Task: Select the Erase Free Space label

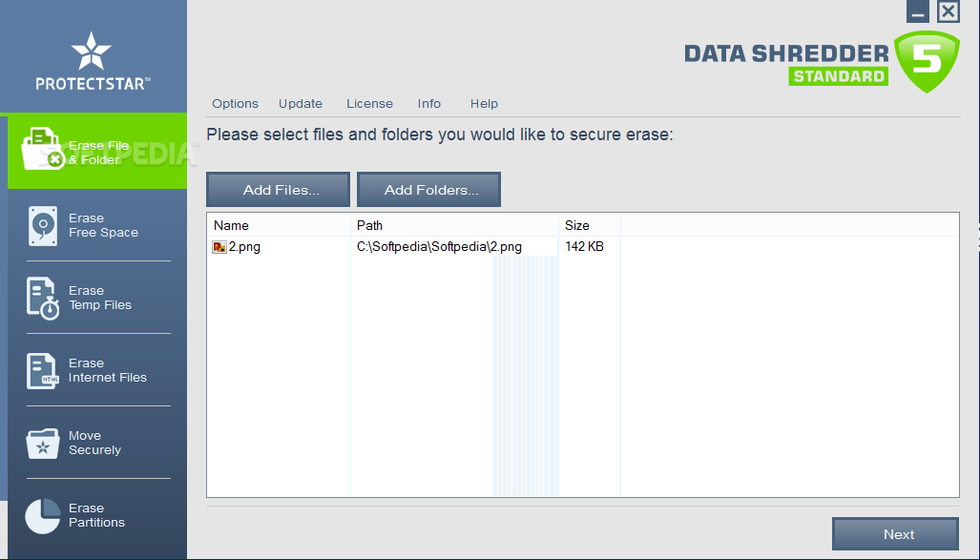Action: pos(103,225)
